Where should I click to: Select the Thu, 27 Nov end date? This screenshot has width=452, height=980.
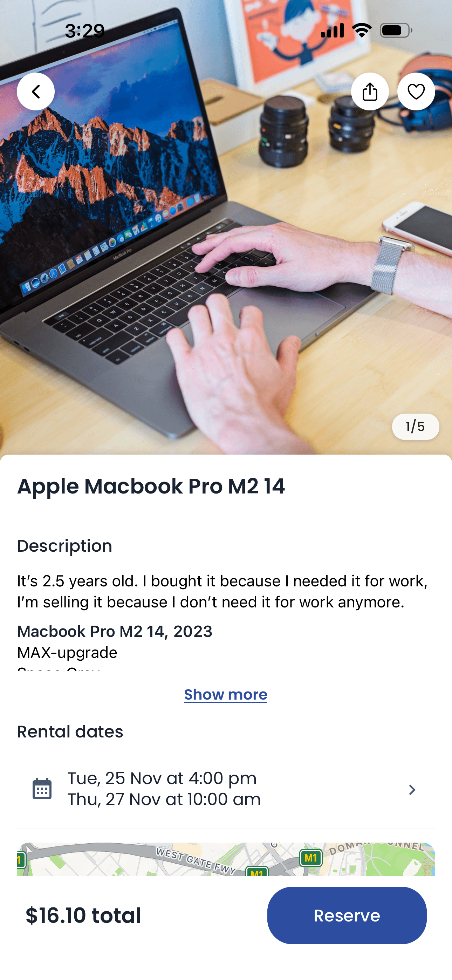(164, 799)
